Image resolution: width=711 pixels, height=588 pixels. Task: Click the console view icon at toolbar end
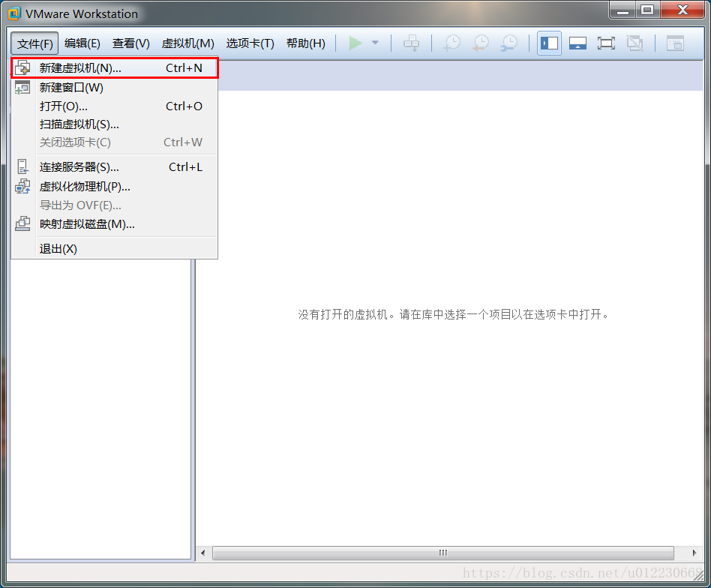[675, 43]
